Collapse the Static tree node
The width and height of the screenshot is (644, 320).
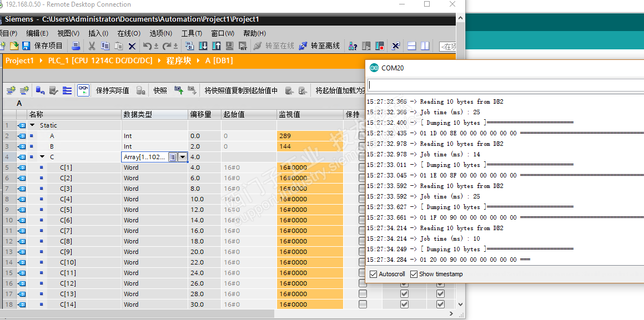pyautogui.click(x=32, y=125)
